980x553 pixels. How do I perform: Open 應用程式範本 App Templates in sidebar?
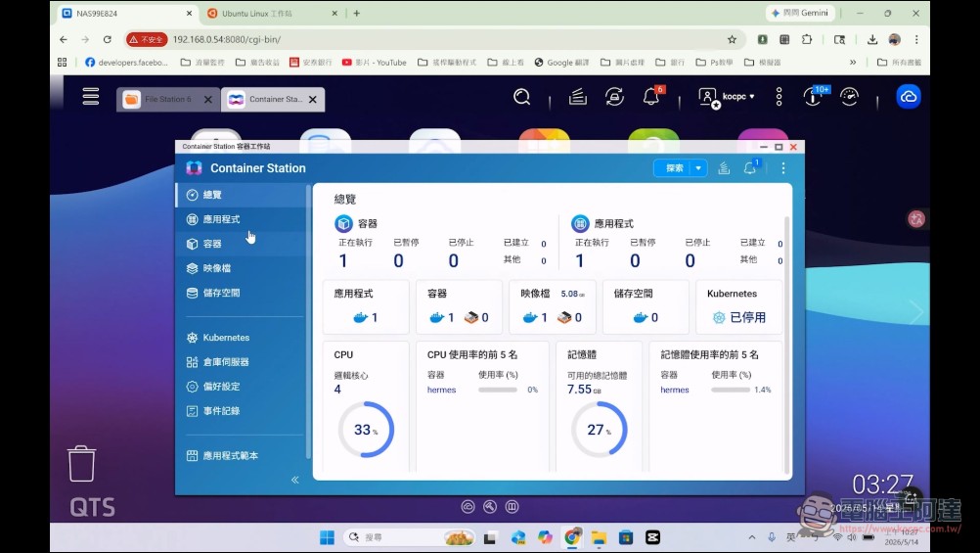[240, 455]
